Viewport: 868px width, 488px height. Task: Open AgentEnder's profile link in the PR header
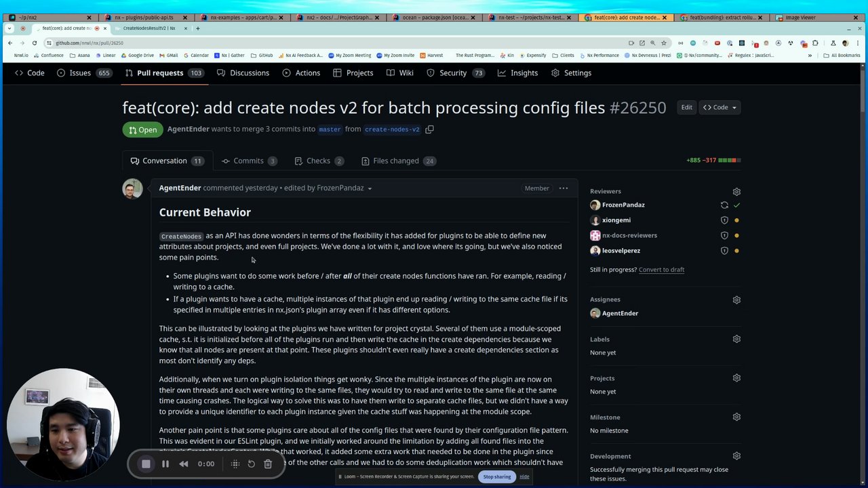point(188,129)
